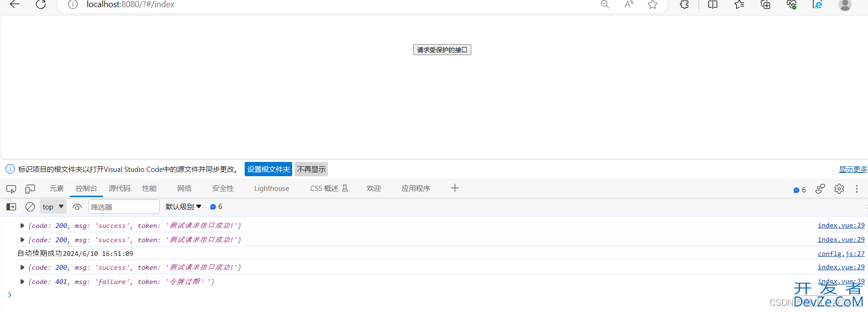
Task: Add this page to favorites using the star icon
Action: [653, 4]
